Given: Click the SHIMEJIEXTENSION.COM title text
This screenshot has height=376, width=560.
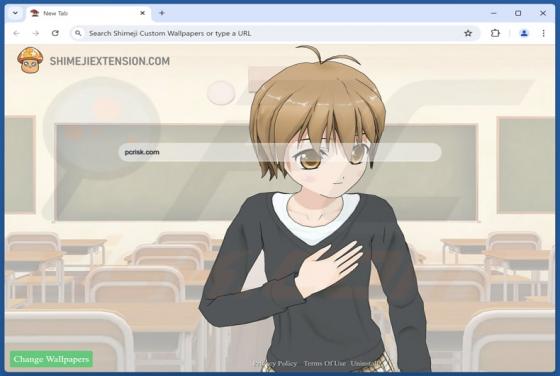Looking at the screenshot, I should coord(110,61).
